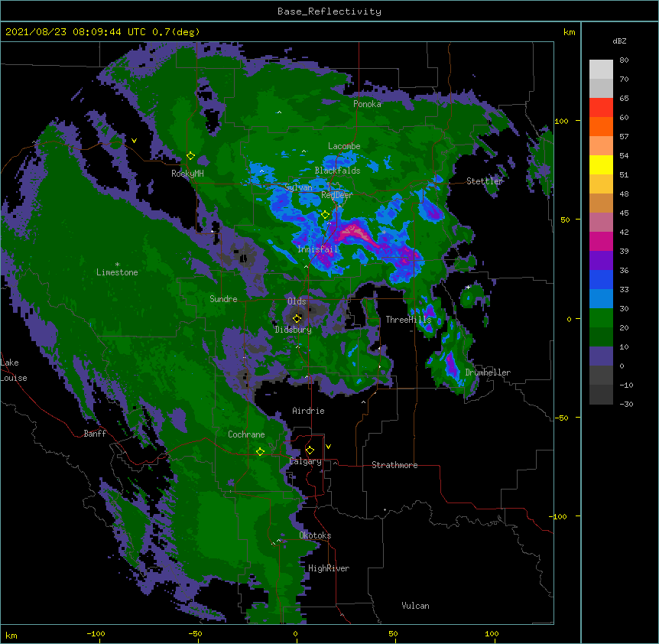
Task: Click the yellow V marker east of Calgary
Action: [328, 447]
